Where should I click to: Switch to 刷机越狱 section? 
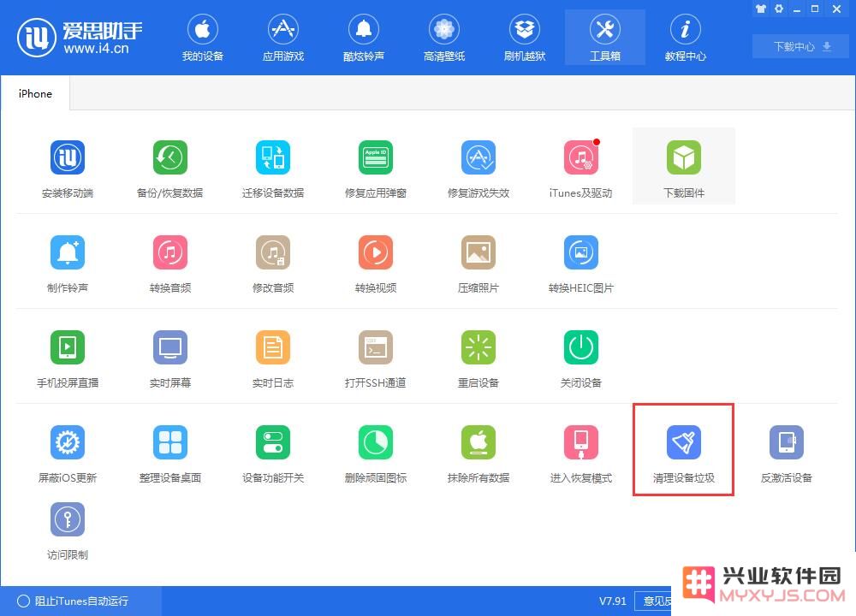pos(525,38)
